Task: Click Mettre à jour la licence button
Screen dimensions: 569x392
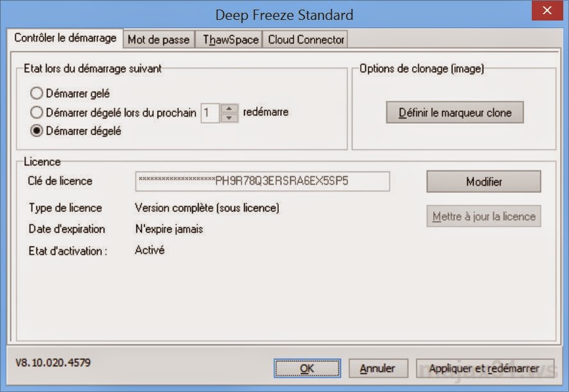Action: pos(484,216)
